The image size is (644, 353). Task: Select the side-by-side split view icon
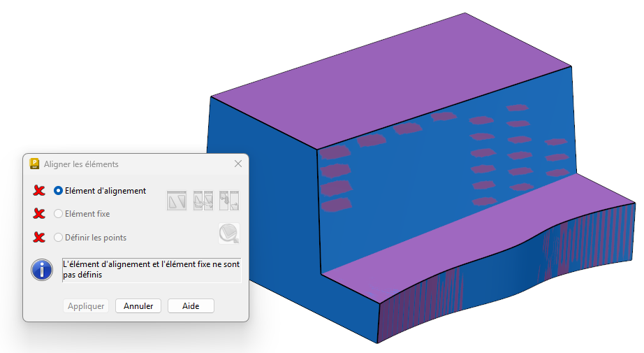[203, 201]
